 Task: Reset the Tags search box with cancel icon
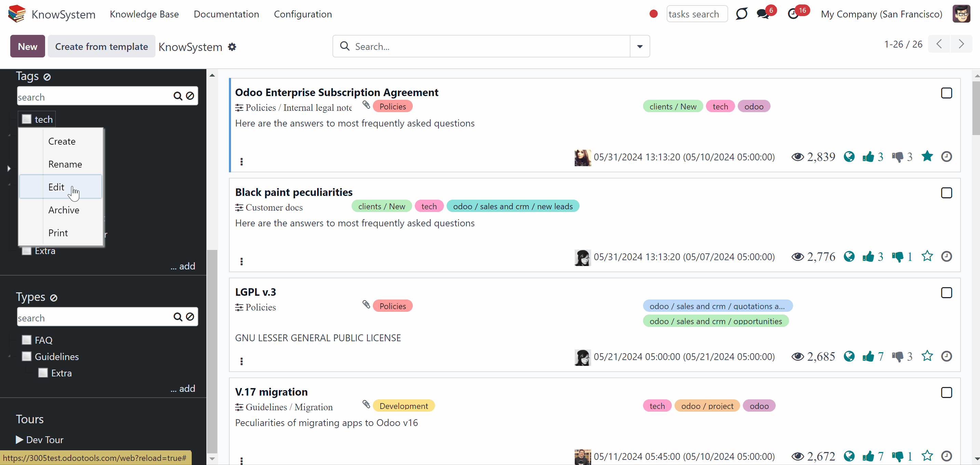(x=190, y=96)
